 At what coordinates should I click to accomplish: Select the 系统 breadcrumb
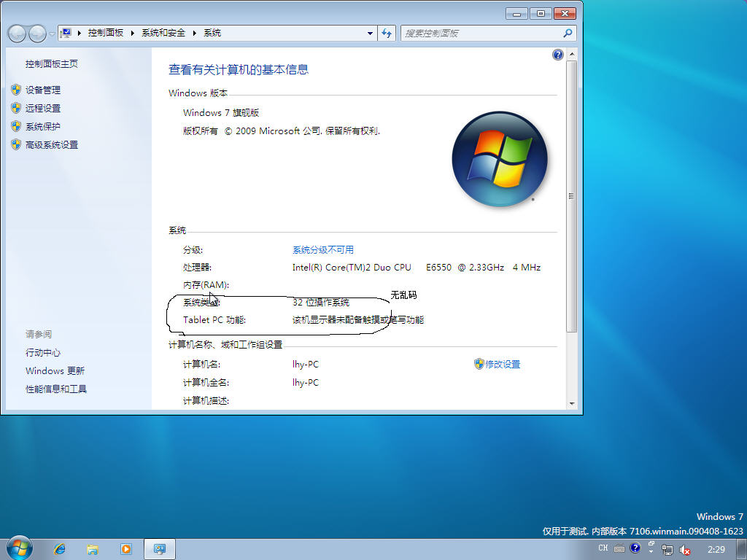(x=212, y=33)
